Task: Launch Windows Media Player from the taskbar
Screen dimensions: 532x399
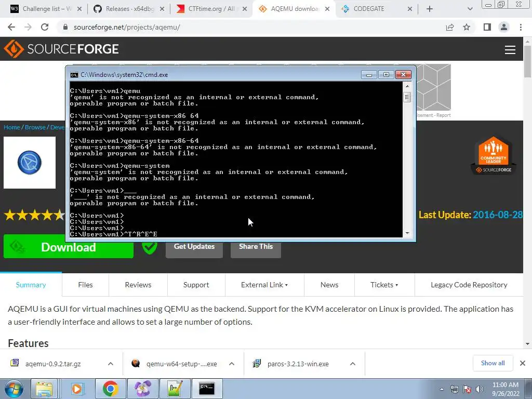Action: pyautogui.click(x=77, y=389)
